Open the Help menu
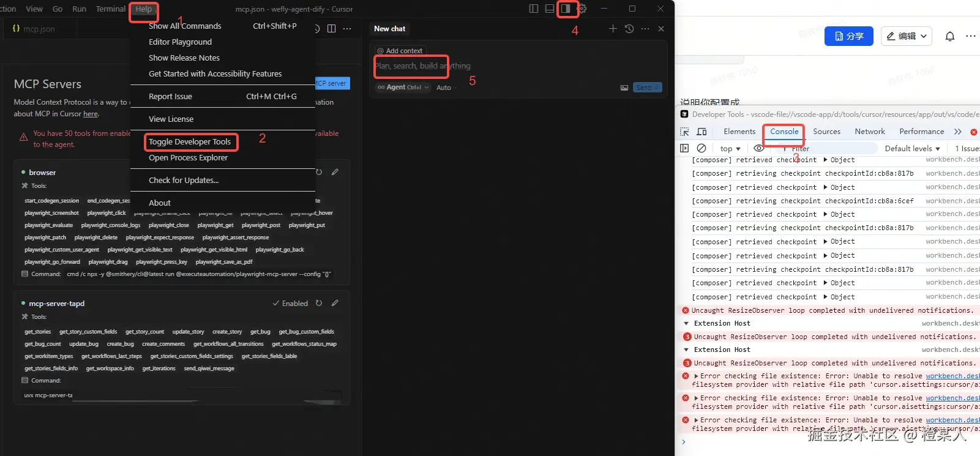Image resolution: width=980 pixels, height=456 pixels. (x=144, y=9)
